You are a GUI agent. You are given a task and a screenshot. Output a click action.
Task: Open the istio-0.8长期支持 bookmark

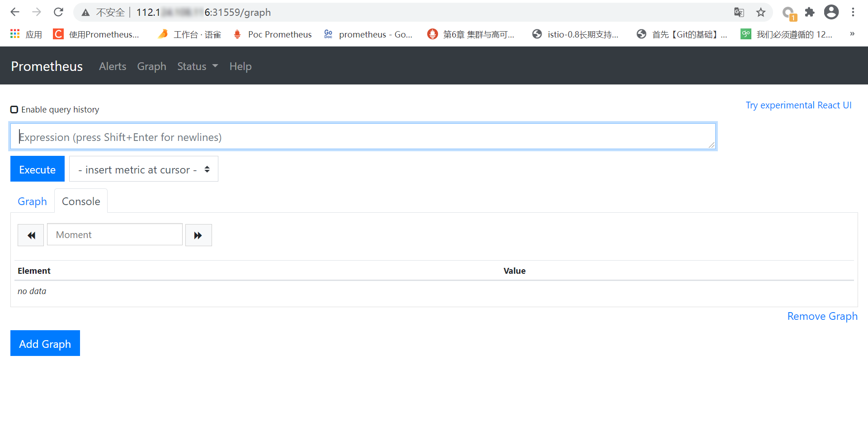575,34
